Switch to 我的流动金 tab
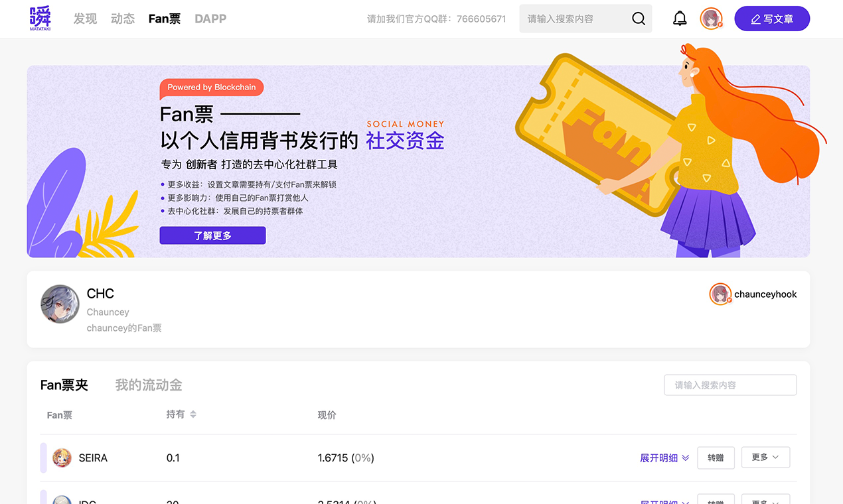The width and height of the screenshot is (843, 504). tap(149, 385)
